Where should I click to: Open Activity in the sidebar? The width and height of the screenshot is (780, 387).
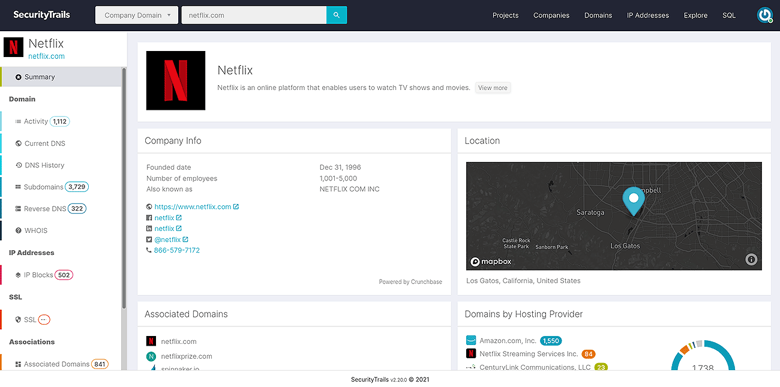pyautogui.click(x=61, y=121)
